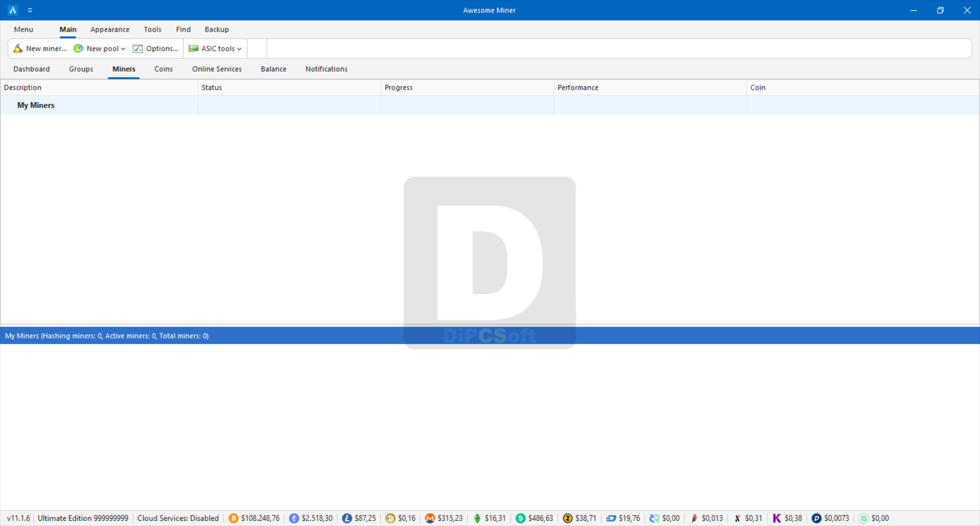
Task: Click the X coin icon beside $0,31
Action: point(738,518)
